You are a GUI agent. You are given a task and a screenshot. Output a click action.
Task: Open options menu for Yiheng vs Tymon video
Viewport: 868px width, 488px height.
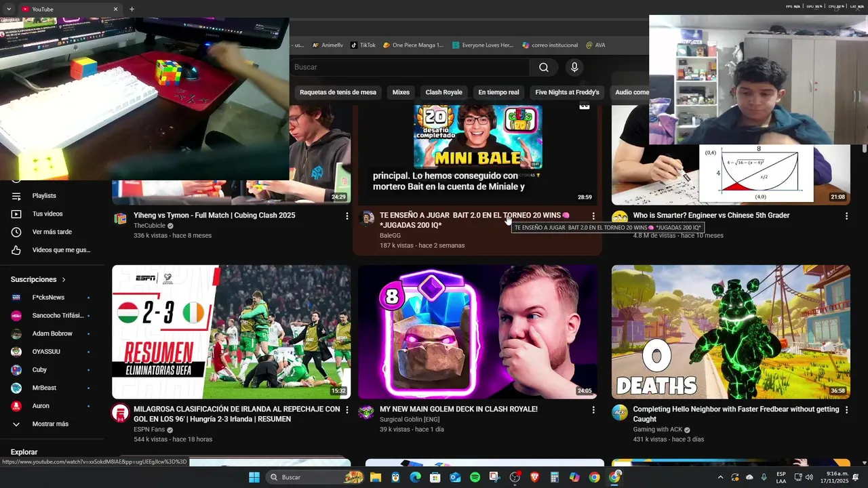click(347, 216)
